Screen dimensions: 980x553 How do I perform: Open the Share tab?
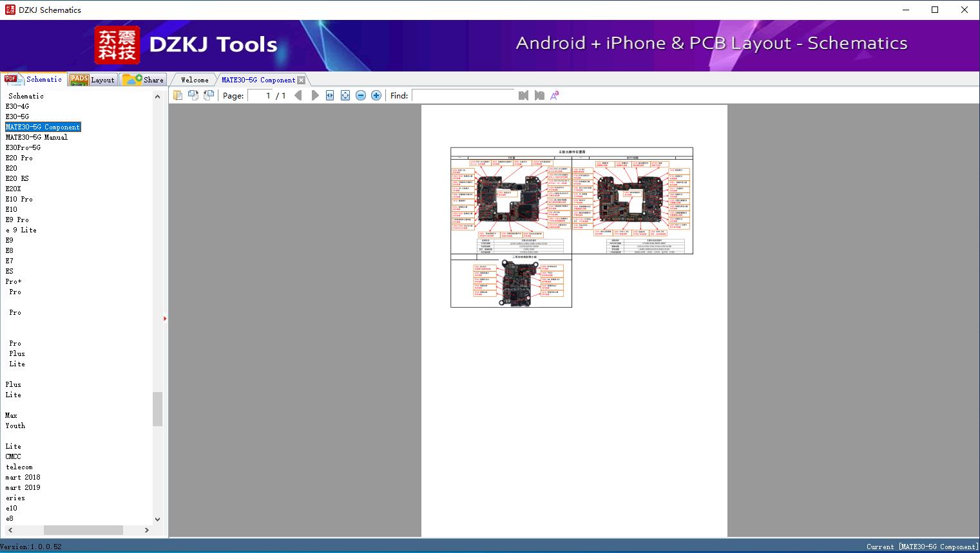point(143,80)
